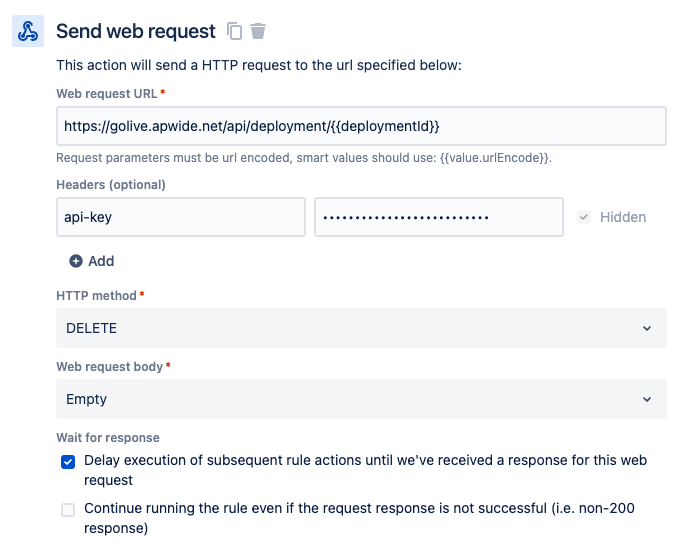Click the chevron arrow in the DELETE method field

coord(647,328)
